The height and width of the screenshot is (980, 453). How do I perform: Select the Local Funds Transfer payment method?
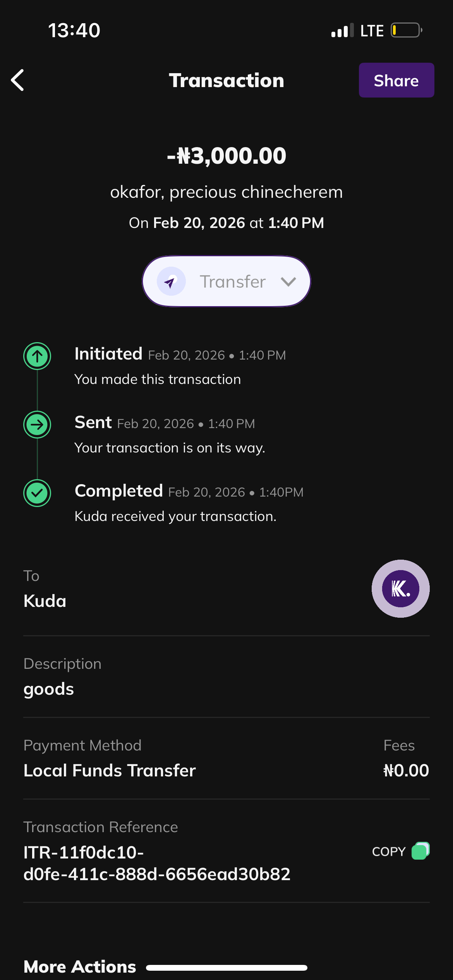[110, 770]
